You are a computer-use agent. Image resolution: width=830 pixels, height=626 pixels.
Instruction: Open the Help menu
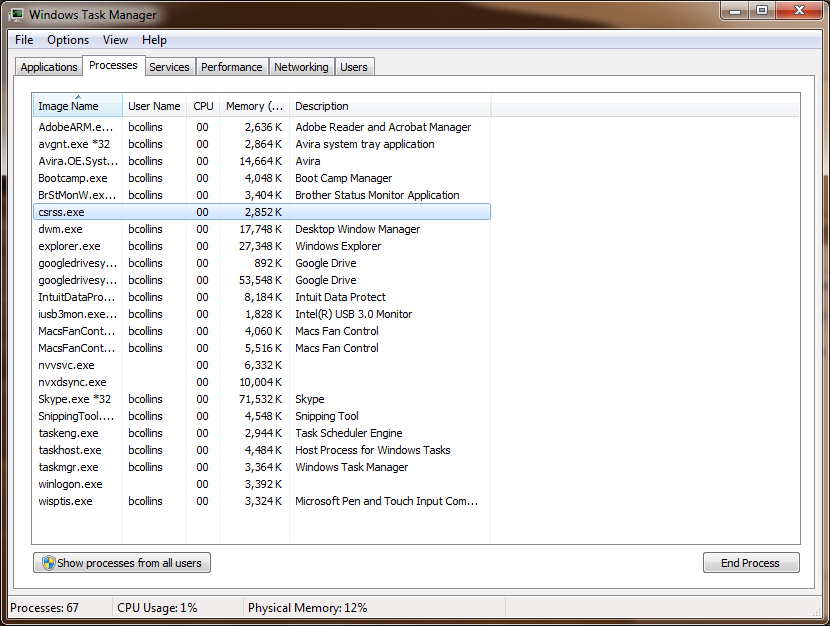pos(154,40)
